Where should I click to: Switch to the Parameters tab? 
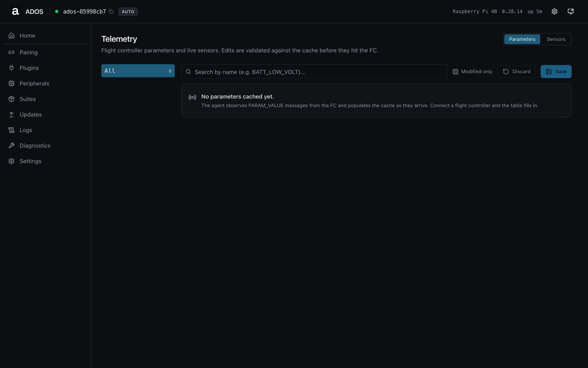tap(522, 39)
